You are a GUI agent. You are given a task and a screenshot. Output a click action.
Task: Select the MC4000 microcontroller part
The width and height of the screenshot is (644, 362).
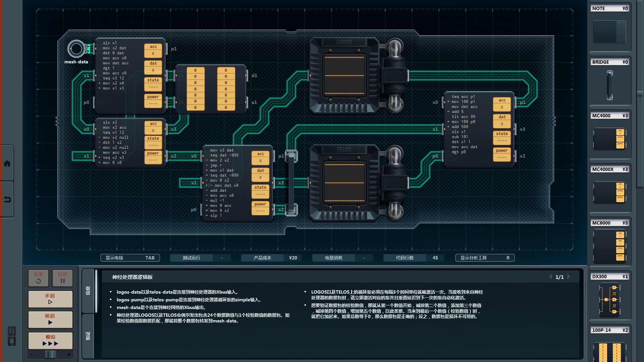click(x=609, y=138)
